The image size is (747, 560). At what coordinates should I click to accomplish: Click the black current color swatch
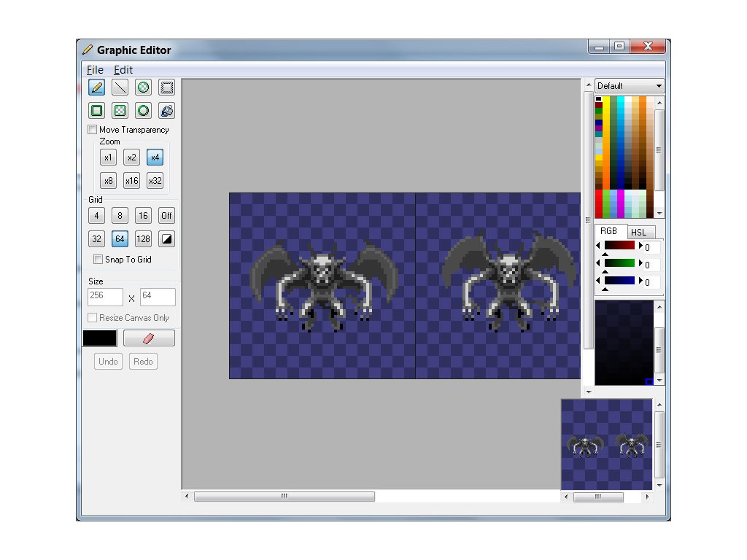tap(100, 338)
